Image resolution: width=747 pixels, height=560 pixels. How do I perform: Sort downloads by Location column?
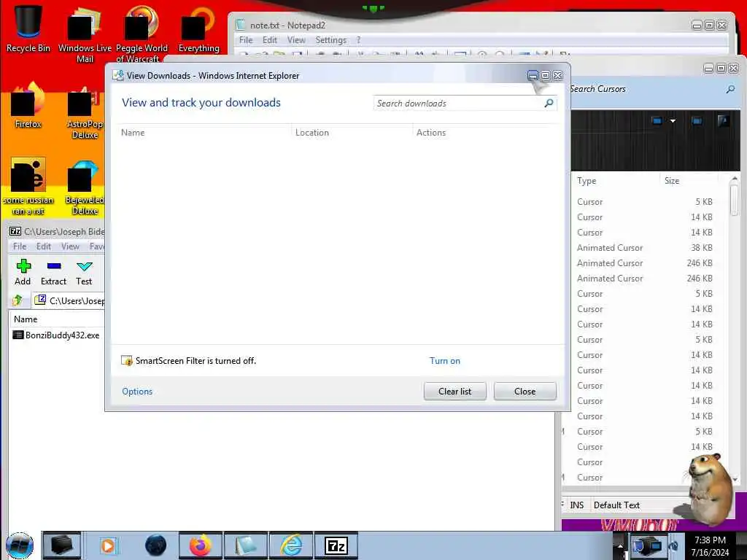click(352, 133)
